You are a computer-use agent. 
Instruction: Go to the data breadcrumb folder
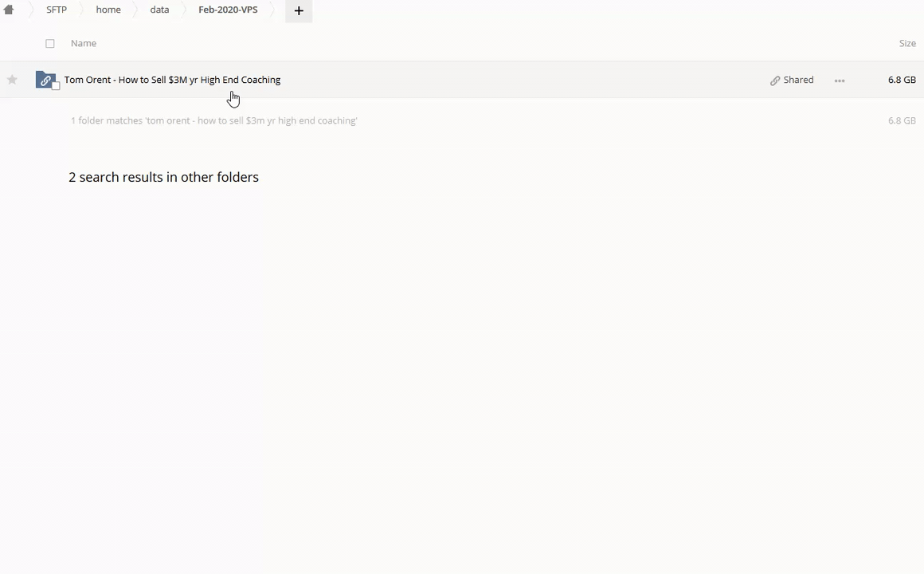(159, 10)
